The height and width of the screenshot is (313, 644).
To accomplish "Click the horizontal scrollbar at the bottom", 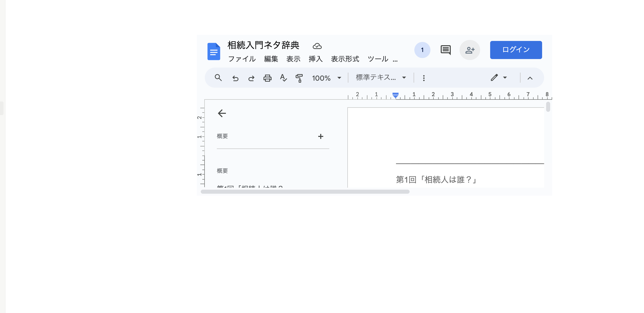I will pos(305,192).
